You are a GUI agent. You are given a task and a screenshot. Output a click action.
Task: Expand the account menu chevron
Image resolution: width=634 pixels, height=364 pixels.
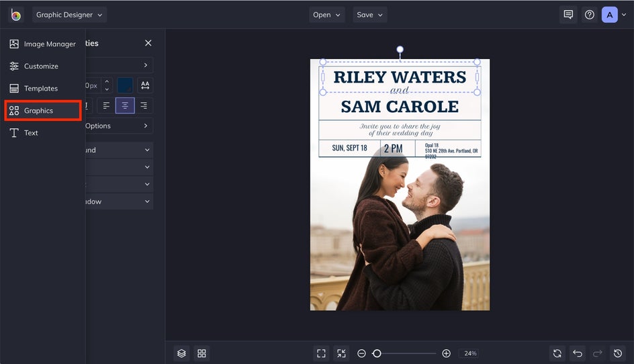[x=624, y=15]
